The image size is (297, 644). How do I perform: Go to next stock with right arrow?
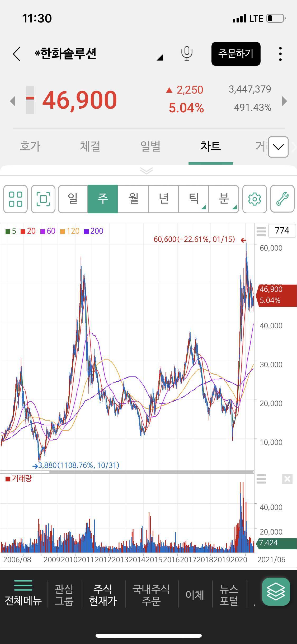coord(284,101)
